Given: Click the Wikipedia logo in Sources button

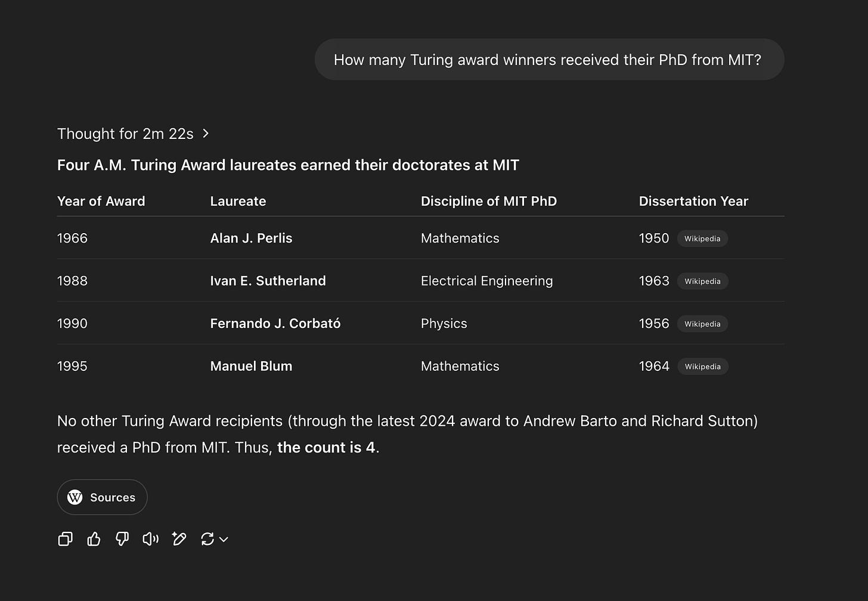Looking at the screenshot, I should pyautogui.click(x=75, y=497).
